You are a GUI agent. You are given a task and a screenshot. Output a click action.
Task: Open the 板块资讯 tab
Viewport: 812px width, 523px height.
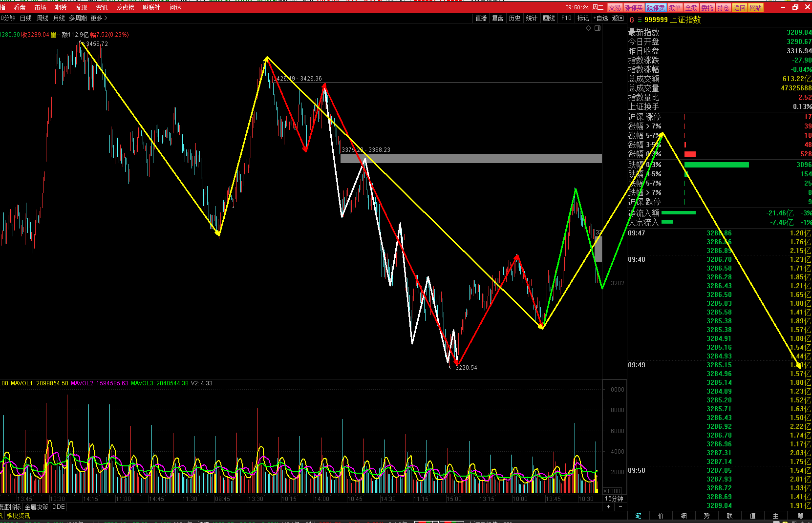pyautogui.click(x=18, y=516)
